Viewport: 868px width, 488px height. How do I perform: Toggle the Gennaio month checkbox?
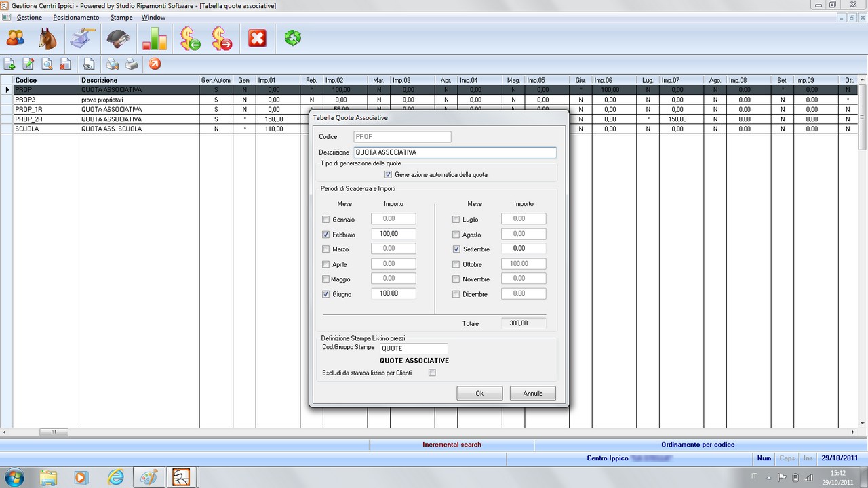pyautogui.click(x=326, y=220)
